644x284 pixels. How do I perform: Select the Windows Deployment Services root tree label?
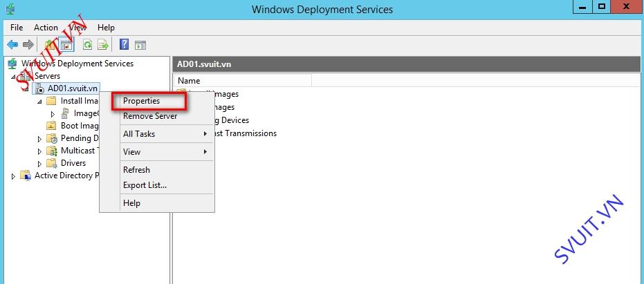coord(77,64)
